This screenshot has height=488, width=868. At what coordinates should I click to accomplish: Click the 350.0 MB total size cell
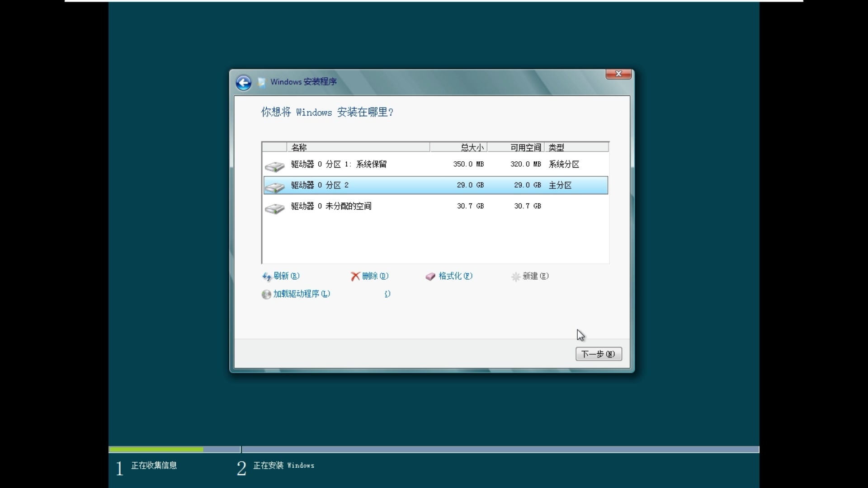click(468, 164)
